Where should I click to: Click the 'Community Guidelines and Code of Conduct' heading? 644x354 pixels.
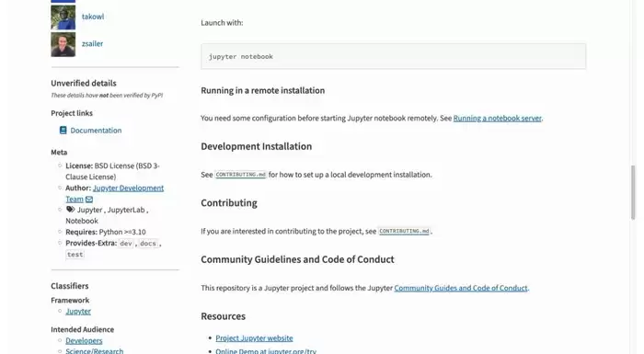click(297, 259)
